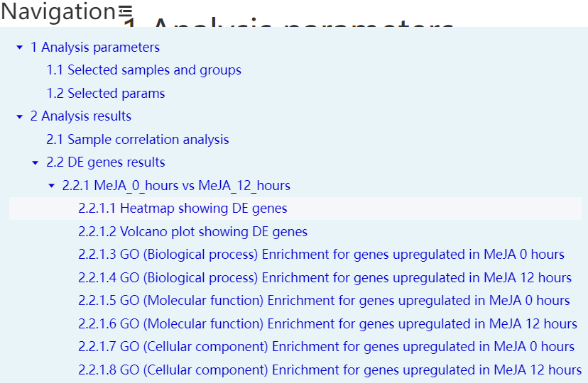Open 1.2 Selected params section
The width and height of the screenshot is (588, 383).
coord(105,94)
